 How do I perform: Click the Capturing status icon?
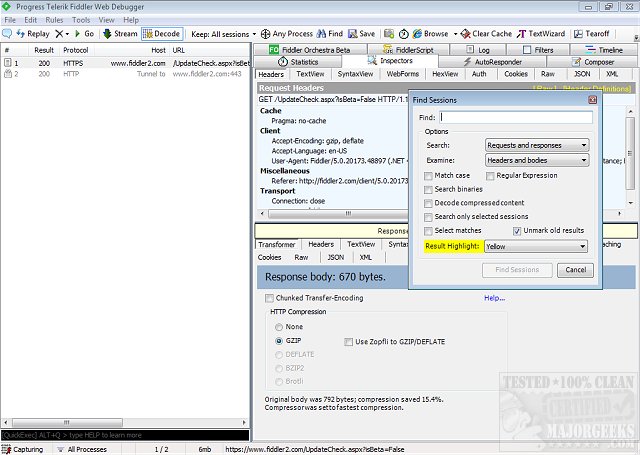pyautogui.click(x=7, y=449)
